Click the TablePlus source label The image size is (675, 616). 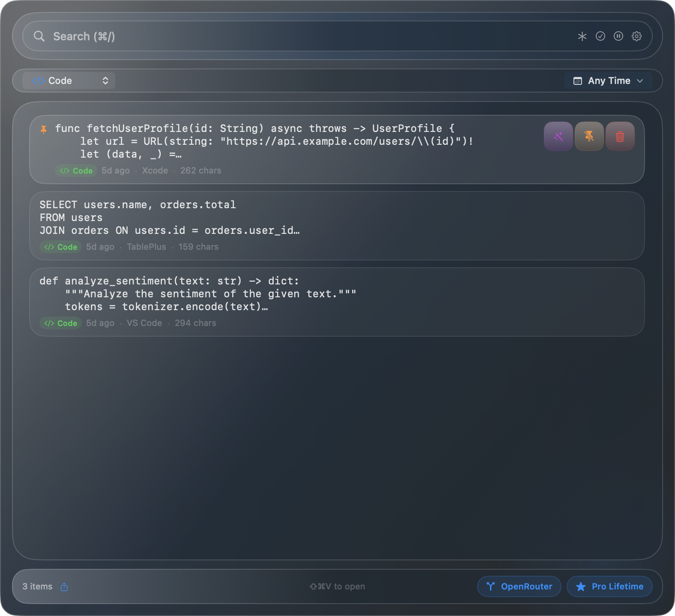point(146,247)
